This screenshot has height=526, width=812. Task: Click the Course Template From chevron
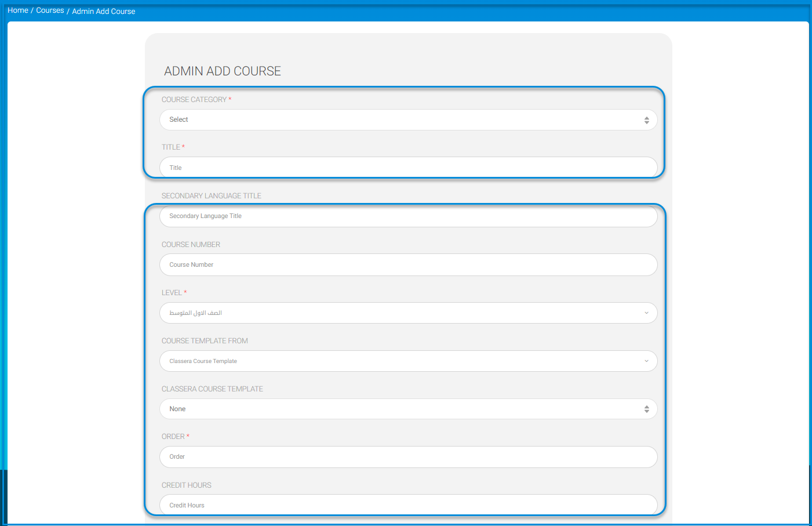(x=647, y=361)
